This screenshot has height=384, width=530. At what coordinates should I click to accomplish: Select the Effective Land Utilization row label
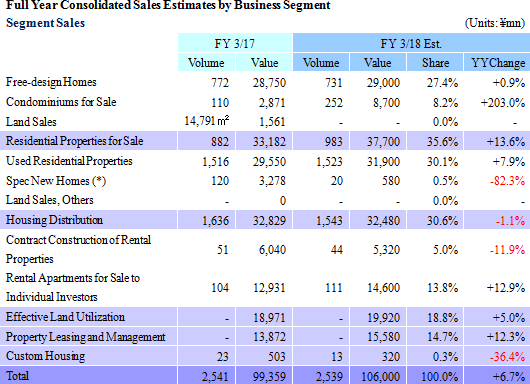pyautogui.click(x=65, y=317)
